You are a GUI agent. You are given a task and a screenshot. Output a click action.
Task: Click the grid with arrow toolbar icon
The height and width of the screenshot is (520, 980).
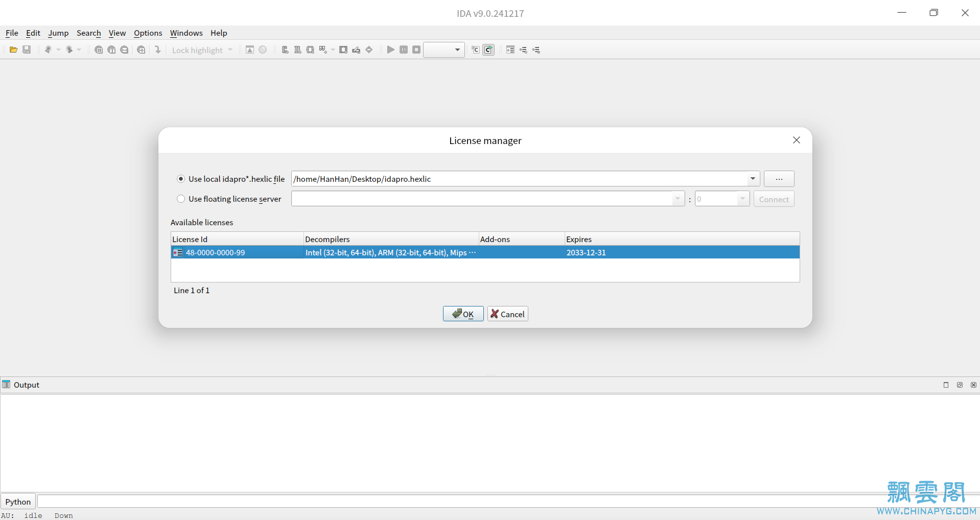tap(323, 50)
